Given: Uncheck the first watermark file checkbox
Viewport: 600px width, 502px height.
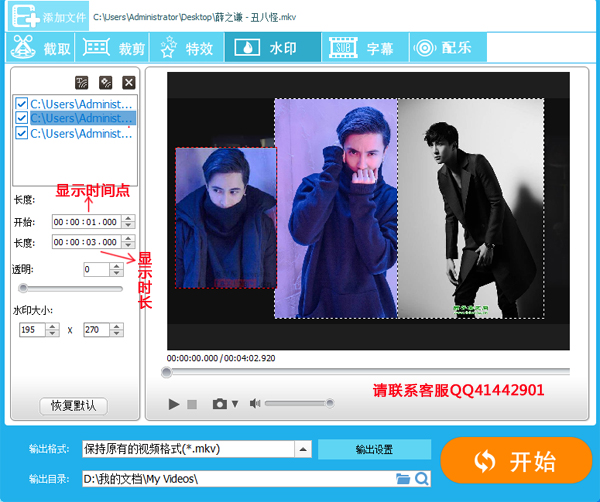Looking at the screenshot, I should (22, 103).
